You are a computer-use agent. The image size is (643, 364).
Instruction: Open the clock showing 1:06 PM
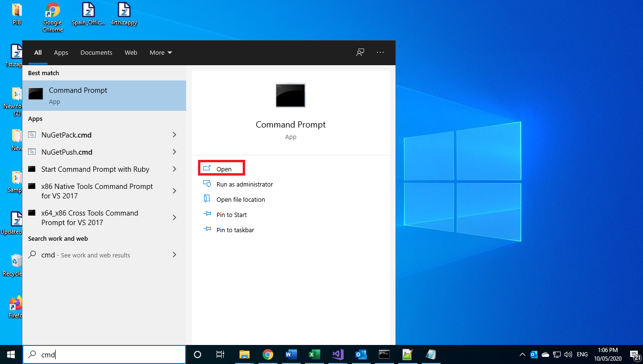(607, 354)
